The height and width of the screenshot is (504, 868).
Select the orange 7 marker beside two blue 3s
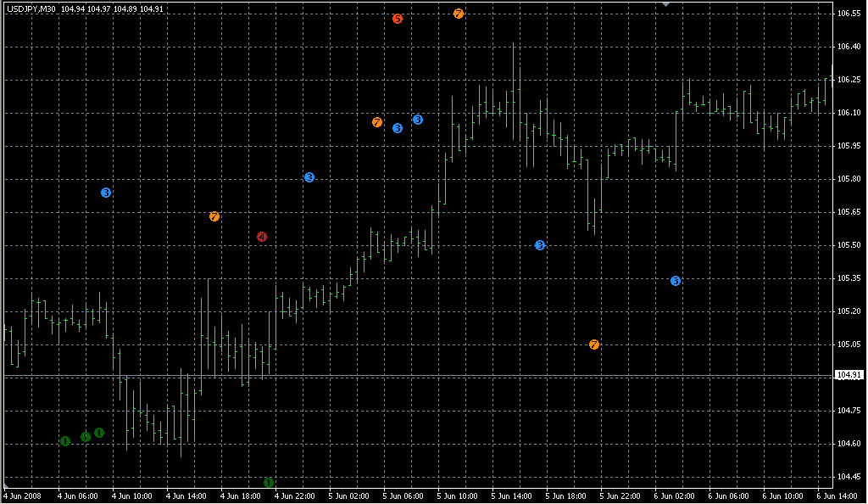point(377,122)
